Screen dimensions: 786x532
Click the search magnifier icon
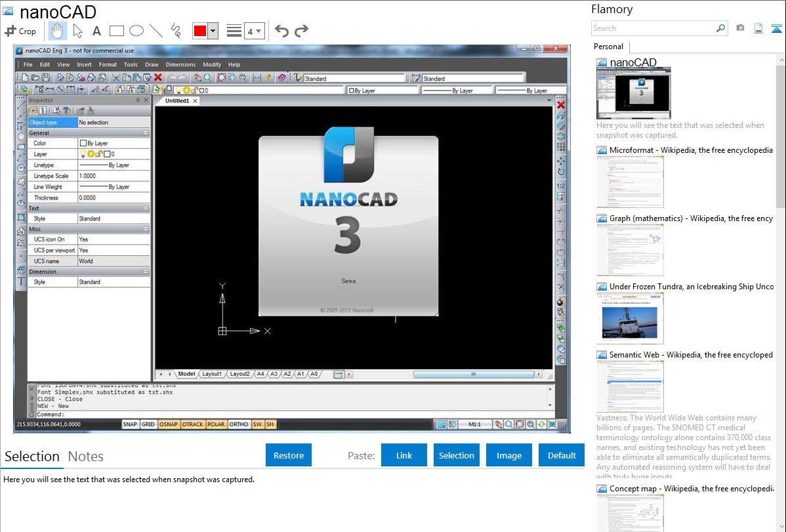click(720, 28)
